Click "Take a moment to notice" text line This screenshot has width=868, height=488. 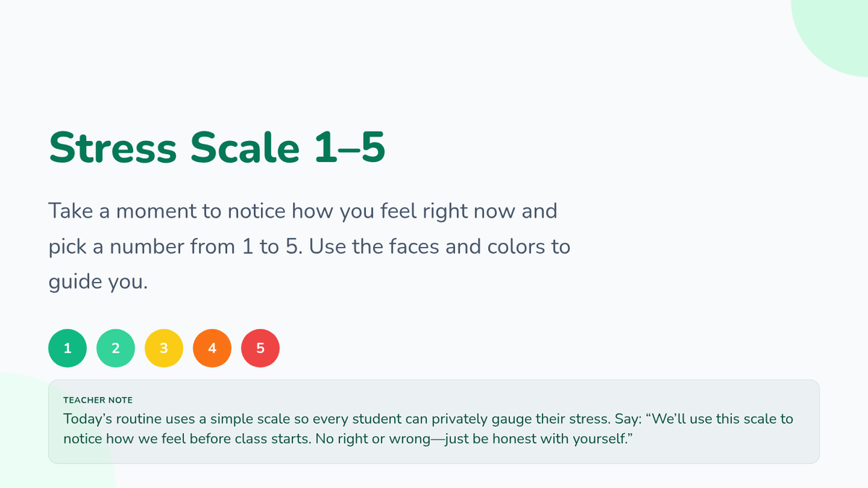point(170,211)
